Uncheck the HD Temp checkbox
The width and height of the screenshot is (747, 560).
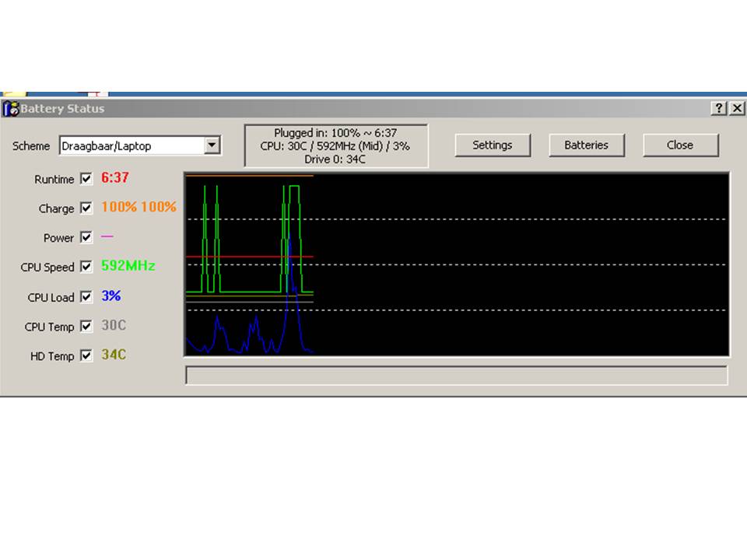[x=86, y=355]
